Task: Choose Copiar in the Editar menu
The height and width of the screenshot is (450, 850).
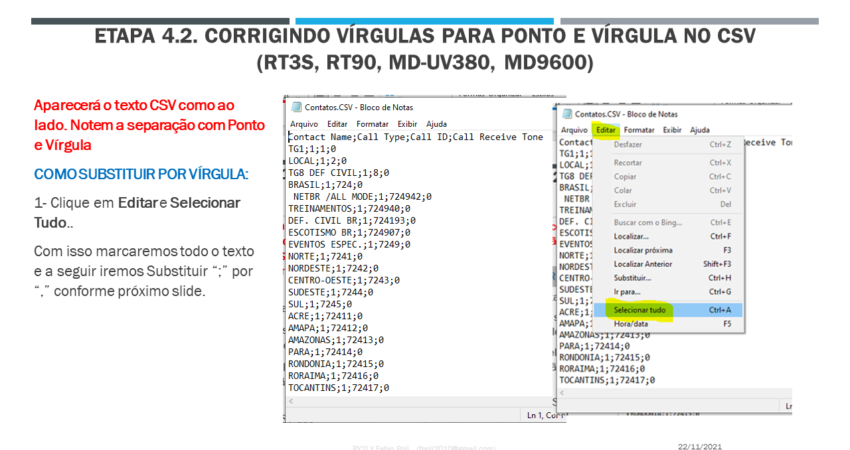Action: tap(669, 177)
